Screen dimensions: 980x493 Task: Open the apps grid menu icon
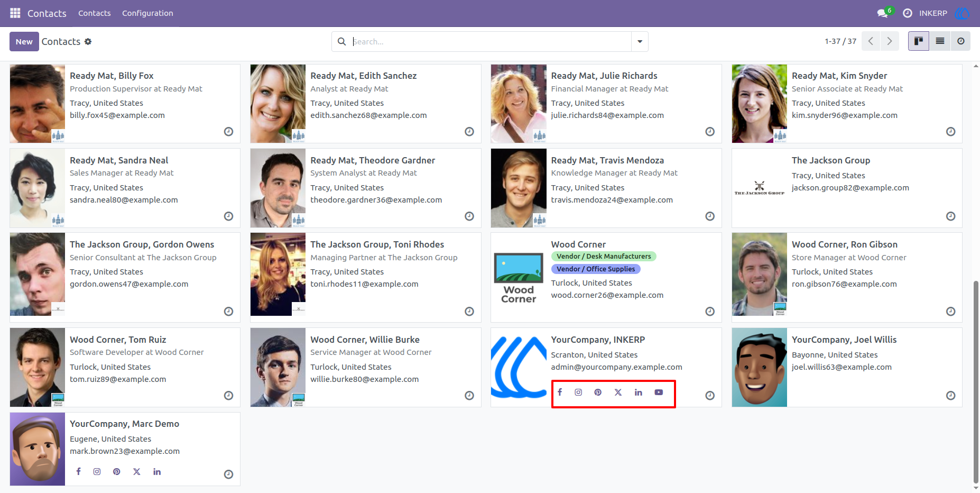(15, 13)
